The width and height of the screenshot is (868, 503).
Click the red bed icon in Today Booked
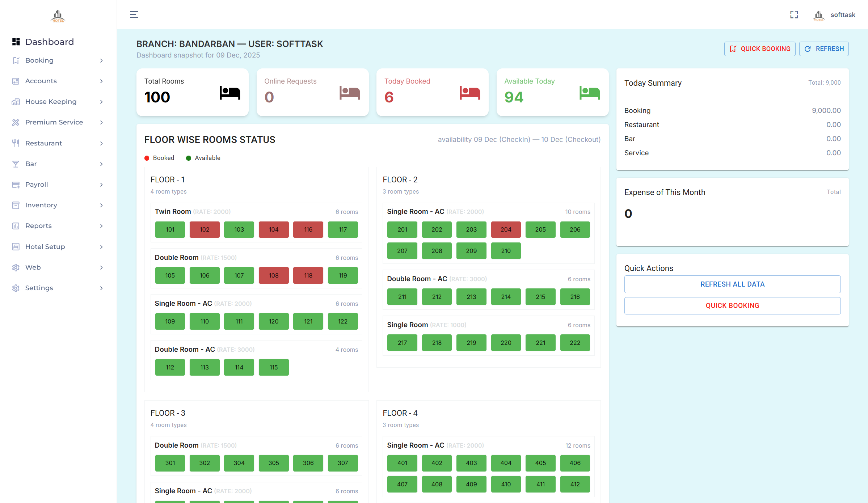469,93
